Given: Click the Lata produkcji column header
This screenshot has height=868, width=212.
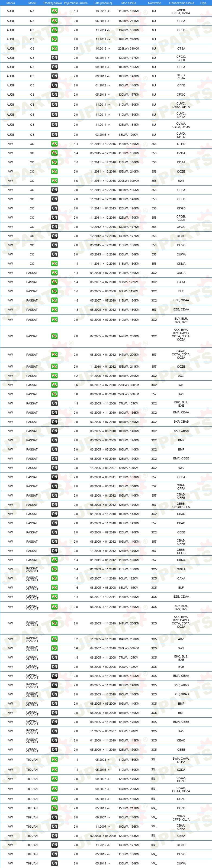Looking at the screenshot, I should 103,3.
